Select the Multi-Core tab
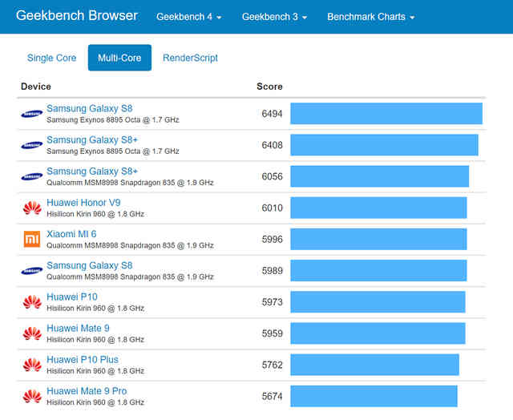The image size is (513, 420). 119,58
